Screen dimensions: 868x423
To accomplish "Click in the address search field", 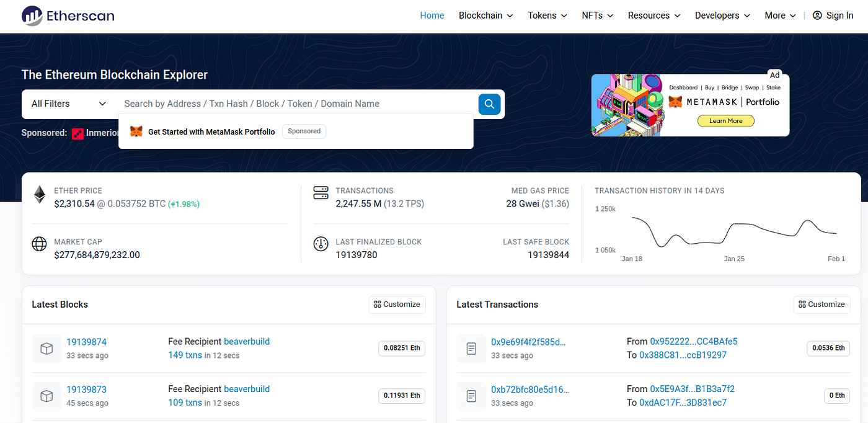I will (298, 104).
